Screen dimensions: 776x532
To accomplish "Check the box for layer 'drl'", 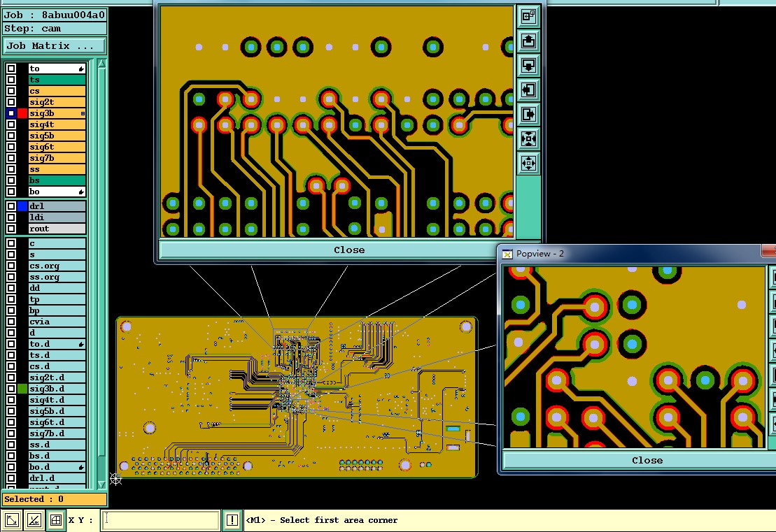I will [11, 206].
